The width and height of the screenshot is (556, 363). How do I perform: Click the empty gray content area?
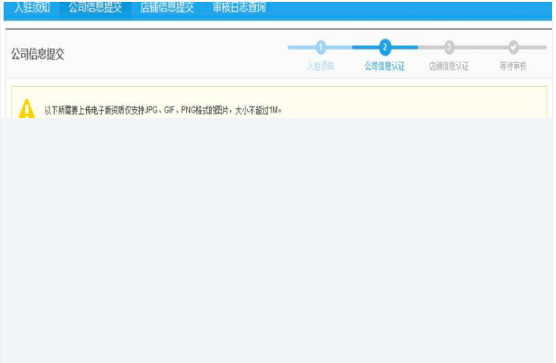pyautogui.click(x=277, y=240)
